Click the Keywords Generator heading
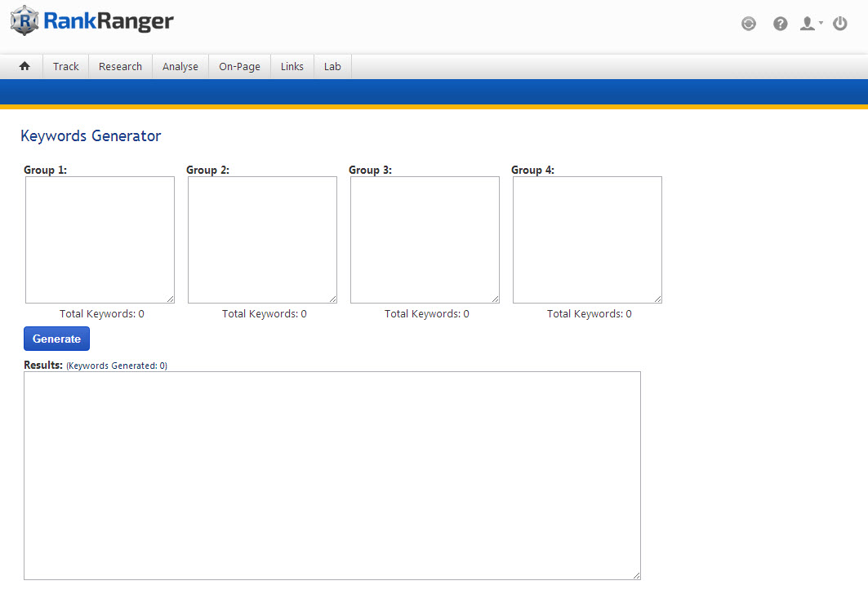This screenshot has width=868, height=594. (91, 136)
